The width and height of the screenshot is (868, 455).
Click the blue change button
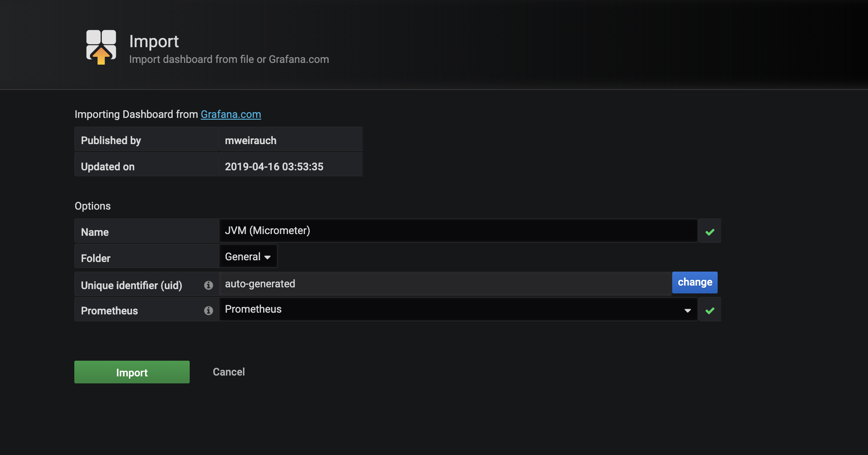click(x=694, y=283)
